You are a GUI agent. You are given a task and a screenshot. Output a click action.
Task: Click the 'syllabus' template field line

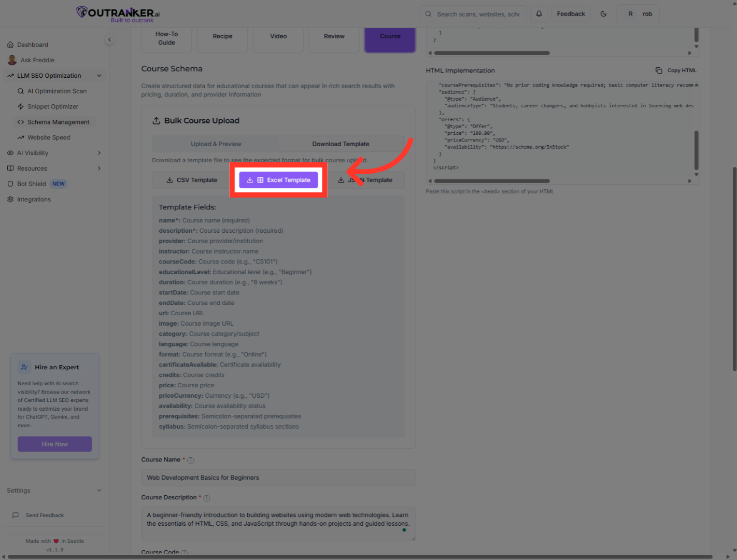(229, 427)
